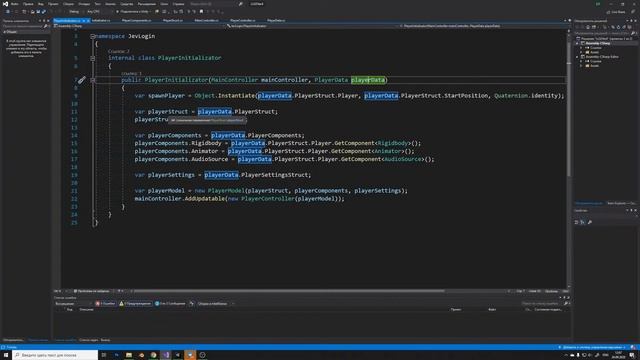Click the highlighted playerData constructor parameter

[x=368, y=80]
